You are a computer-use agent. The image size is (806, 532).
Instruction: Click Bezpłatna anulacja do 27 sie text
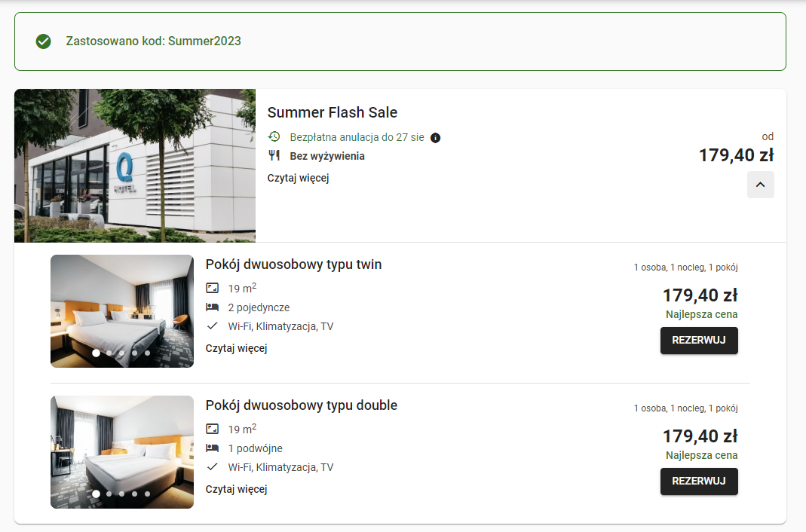[x=357, y=137]
